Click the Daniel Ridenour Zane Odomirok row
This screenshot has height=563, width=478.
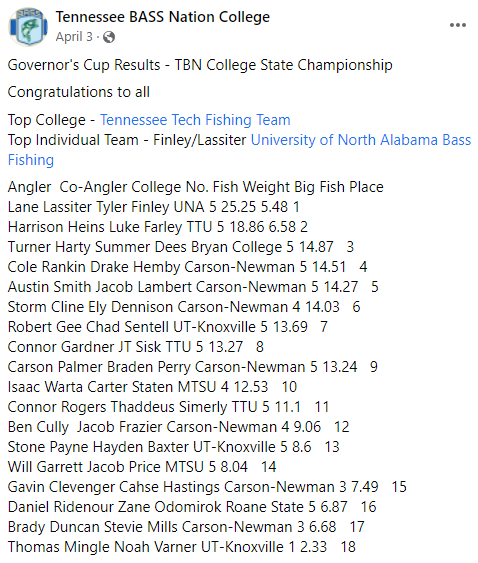pos(192,507)
